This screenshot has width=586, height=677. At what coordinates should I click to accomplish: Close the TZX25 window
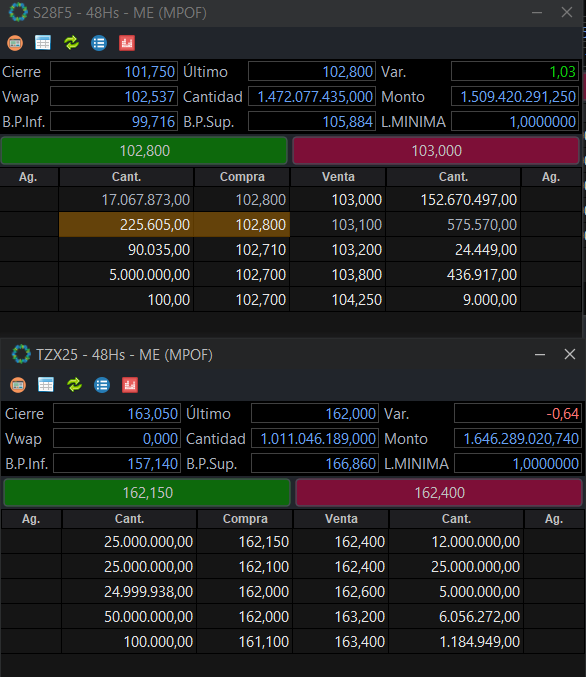pos(570,354)
